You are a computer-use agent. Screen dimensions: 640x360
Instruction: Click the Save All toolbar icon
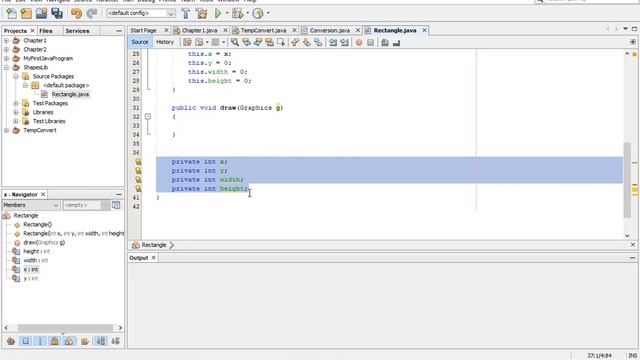coord(57,13)
